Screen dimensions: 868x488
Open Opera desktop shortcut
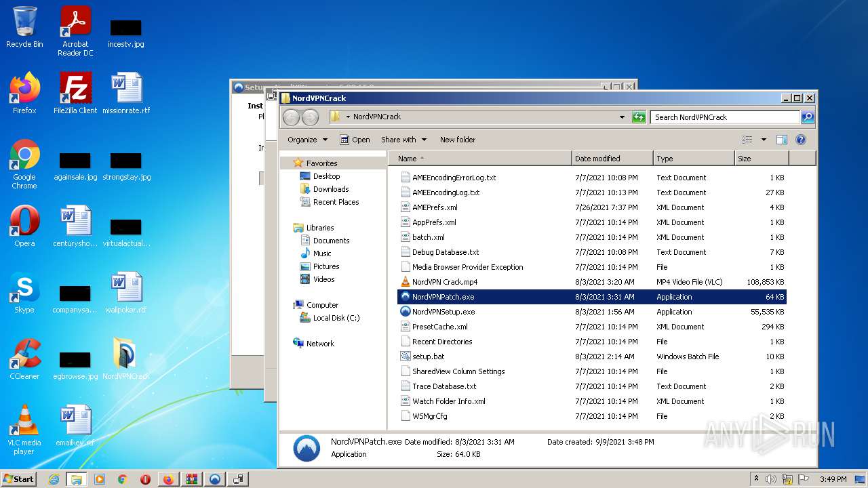(24, 226)
